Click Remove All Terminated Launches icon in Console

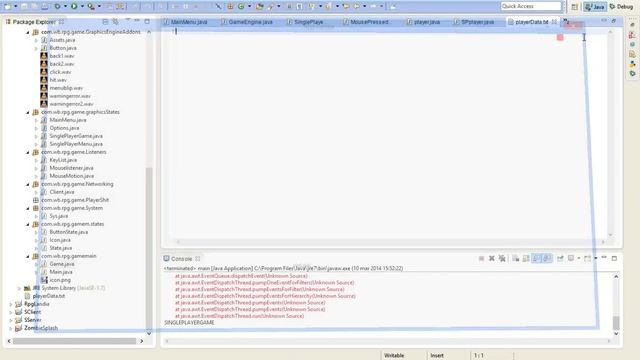[502, 258]
